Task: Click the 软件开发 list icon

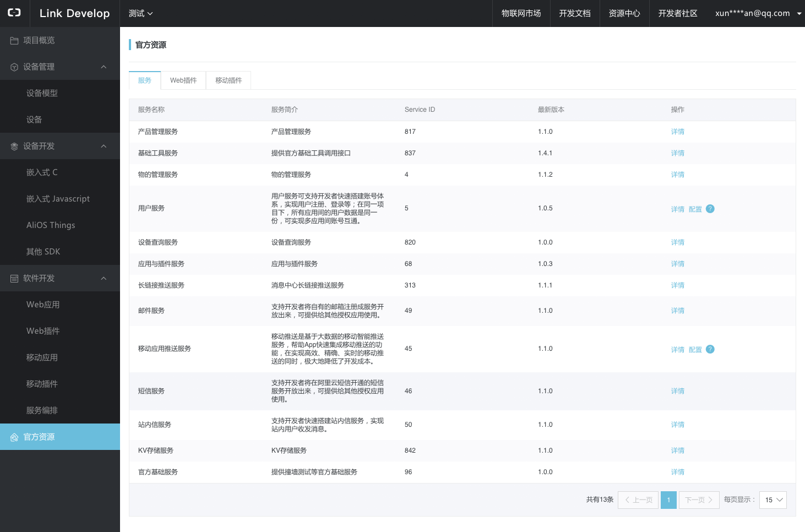Action: [14, 279]
